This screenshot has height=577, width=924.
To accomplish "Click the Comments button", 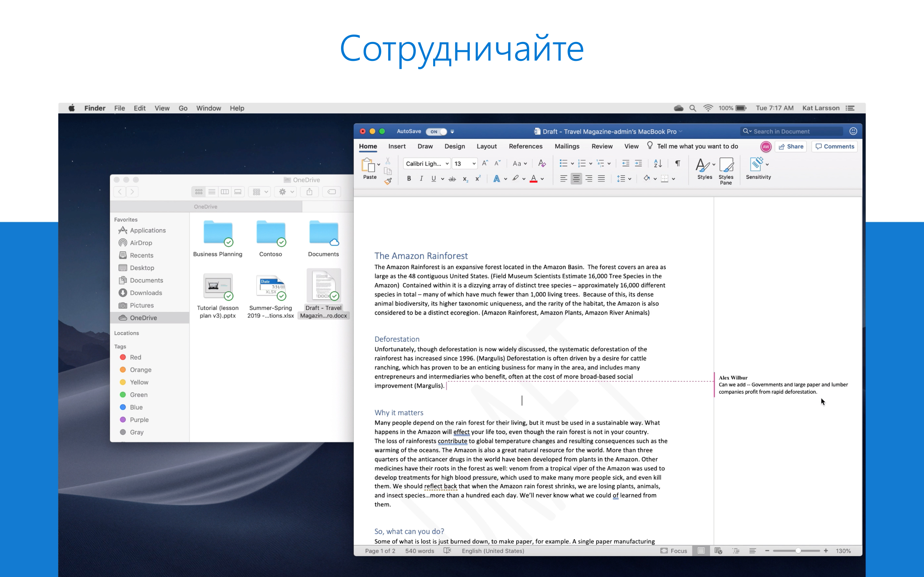I will click(x=835, y=146).
